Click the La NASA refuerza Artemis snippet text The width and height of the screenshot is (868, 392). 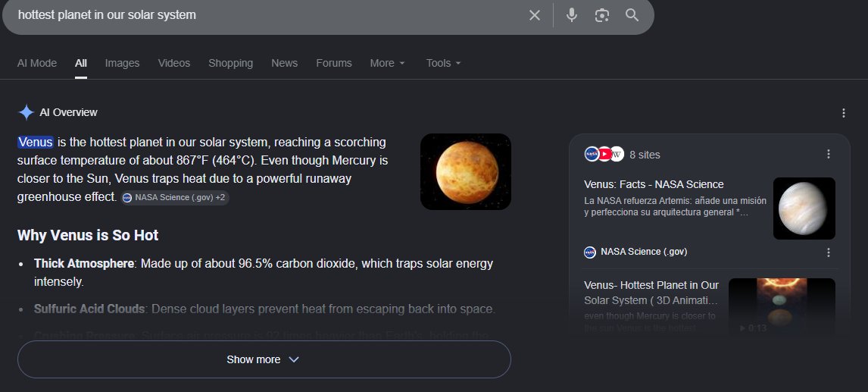[x=676, y=206]
